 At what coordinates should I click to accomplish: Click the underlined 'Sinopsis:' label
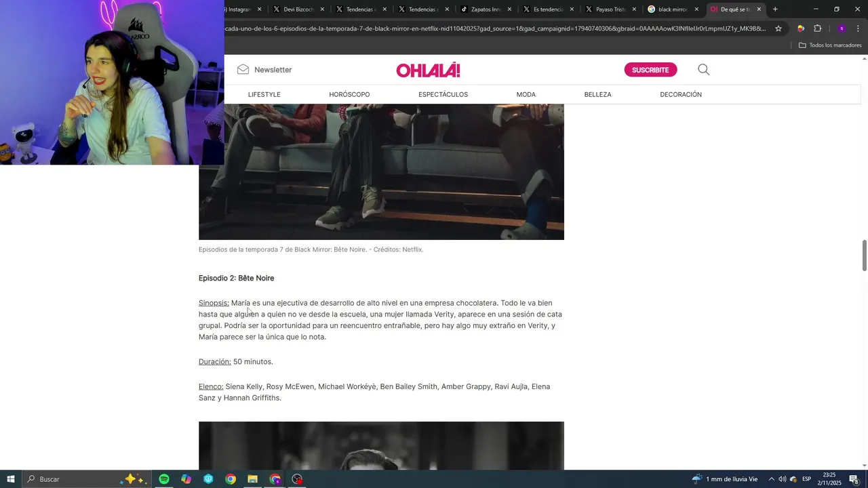214,303
